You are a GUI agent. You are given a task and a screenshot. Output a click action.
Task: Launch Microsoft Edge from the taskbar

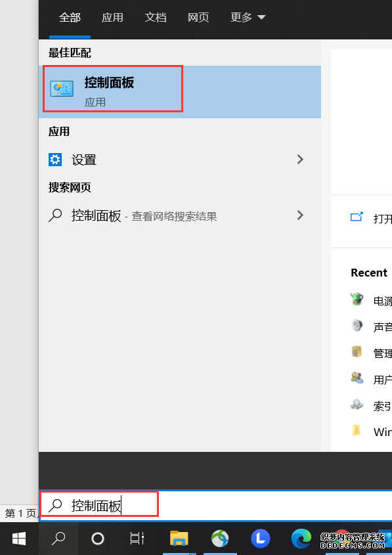[x=301, y=539]
